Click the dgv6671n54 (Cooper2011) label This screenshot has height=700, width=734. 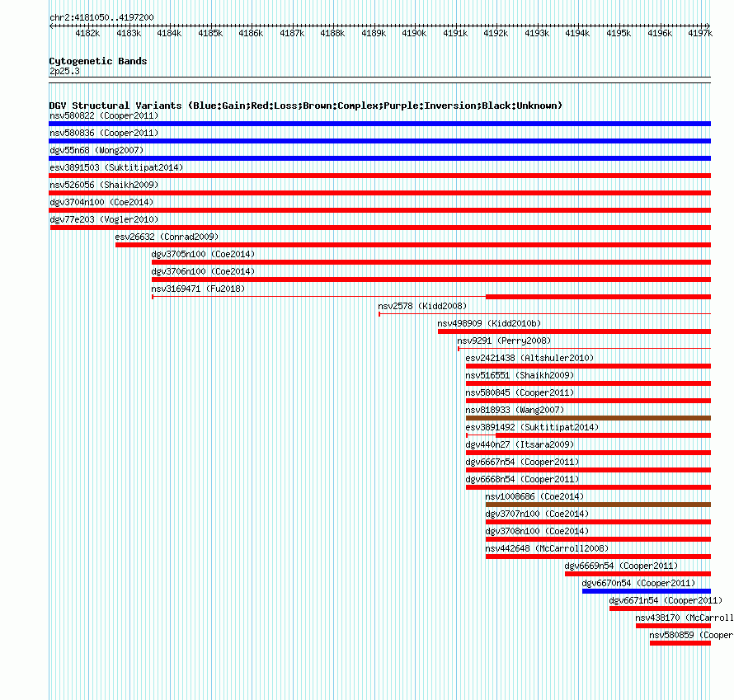point(666,600)
